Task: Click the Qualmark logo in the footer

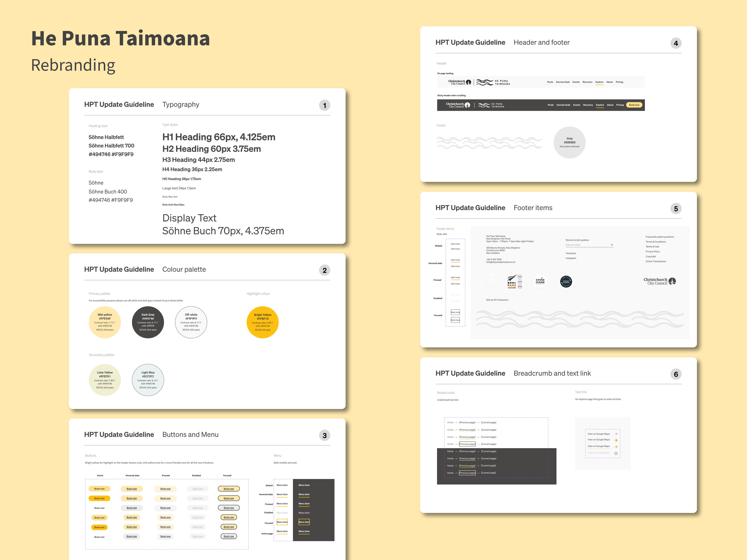Action: tap(515, 282)
